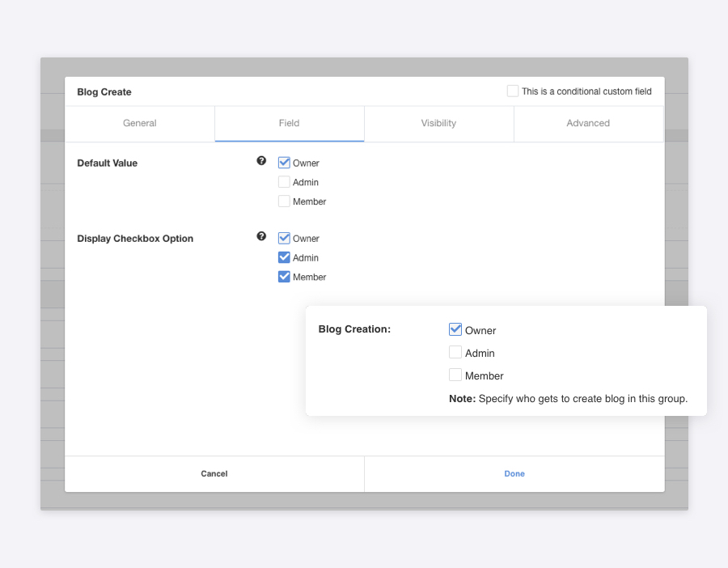Check Member in Blog Creation preview

click(x=455, y=375)
